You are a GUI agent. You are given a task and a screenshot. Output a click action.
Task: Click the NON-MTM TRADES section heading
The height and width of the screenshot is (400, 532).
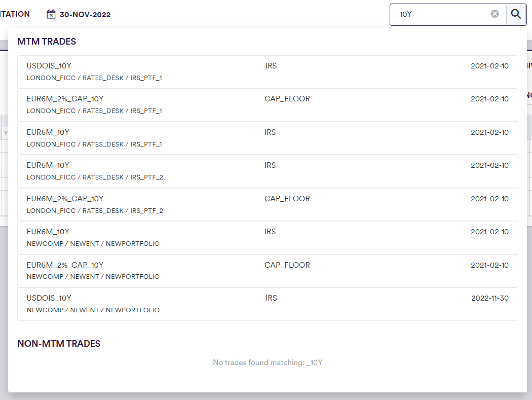click(59, 344)
